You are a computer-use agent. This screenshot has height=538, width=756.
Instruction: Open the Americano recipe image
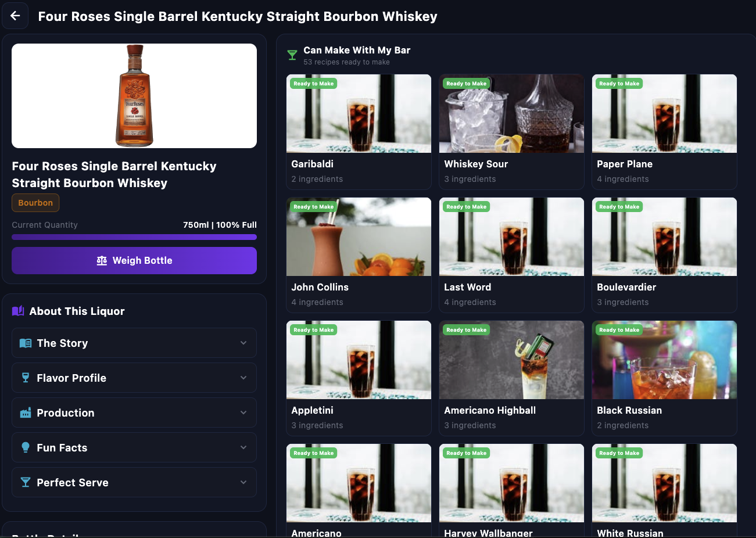tap(359, 483)
